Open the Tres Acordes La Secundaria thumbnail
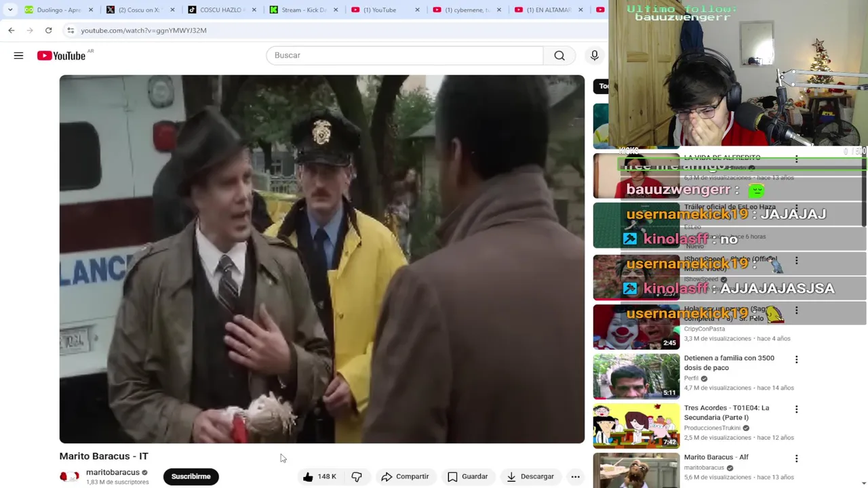868x488 pixels. [636, 426]
